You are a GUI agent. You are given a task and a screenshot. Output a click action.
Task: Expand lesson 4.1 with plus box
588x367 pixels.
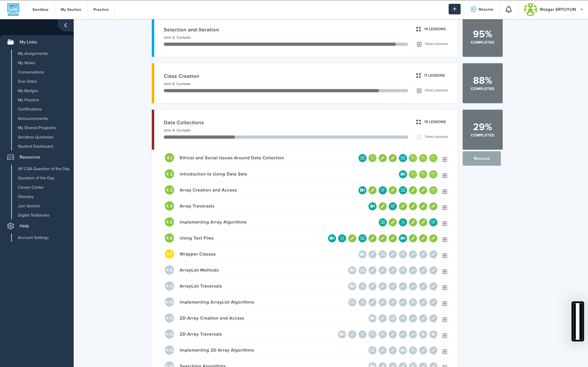[445, 159]
